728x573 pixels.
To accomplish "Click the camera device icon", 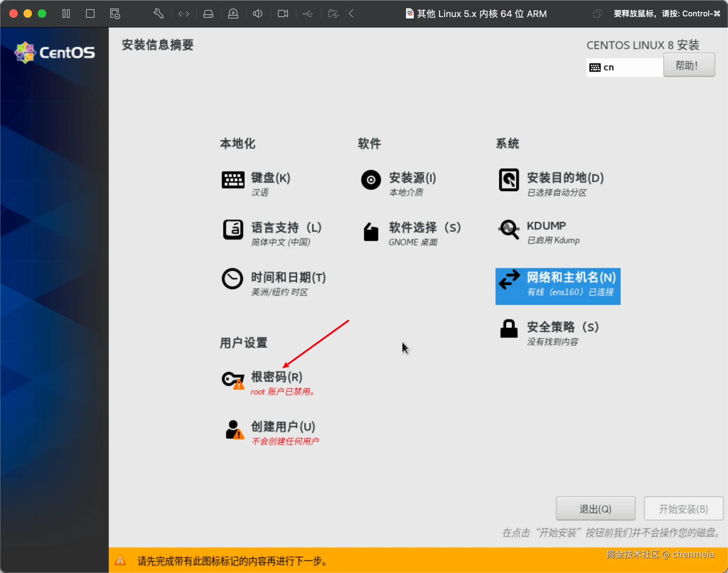I will (x=283, y=14).
